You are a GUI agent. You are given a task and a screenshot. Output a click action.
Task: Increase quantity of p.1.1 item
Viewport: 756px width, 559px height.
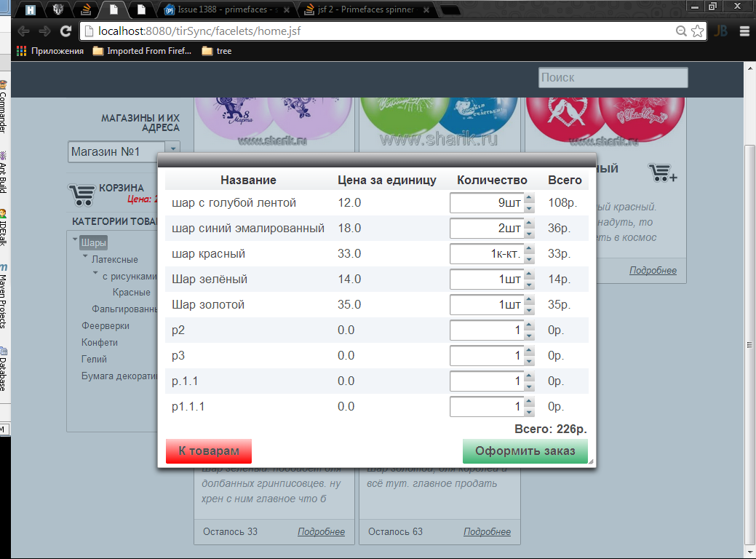[x=530, y=377]
